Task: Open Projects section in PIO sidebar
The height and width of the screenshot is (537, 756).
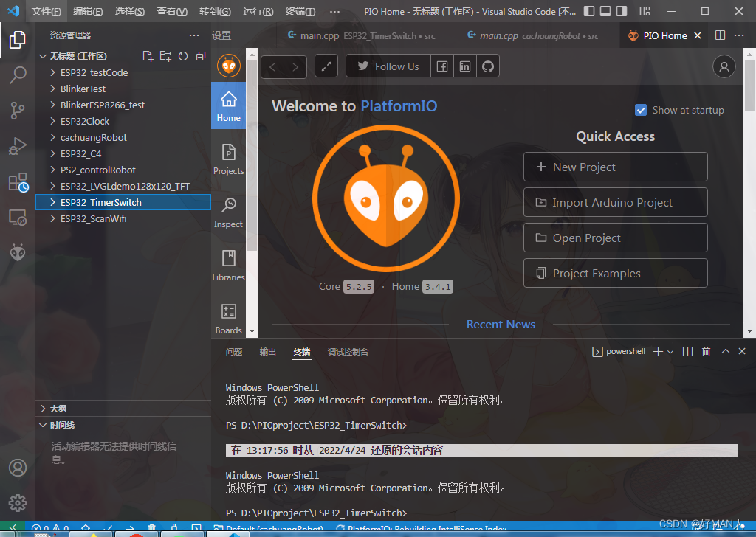Action: (229, 159)
